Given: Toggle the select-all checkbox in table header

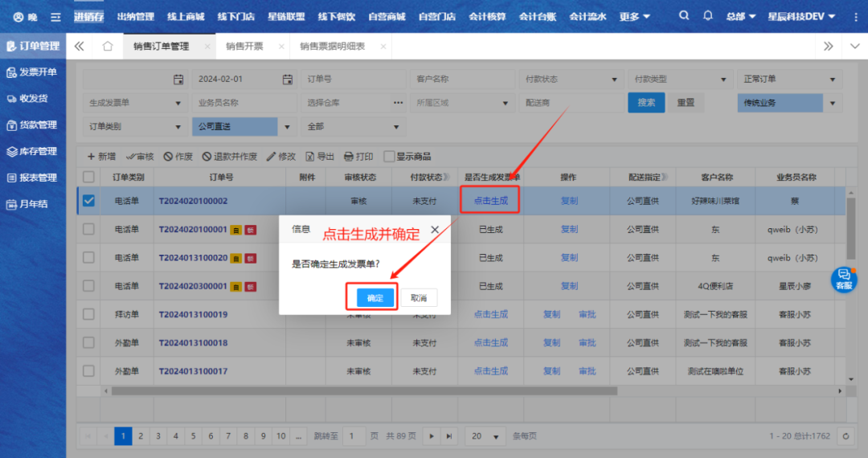Looking at the screenshot, I should click(88, 177).
